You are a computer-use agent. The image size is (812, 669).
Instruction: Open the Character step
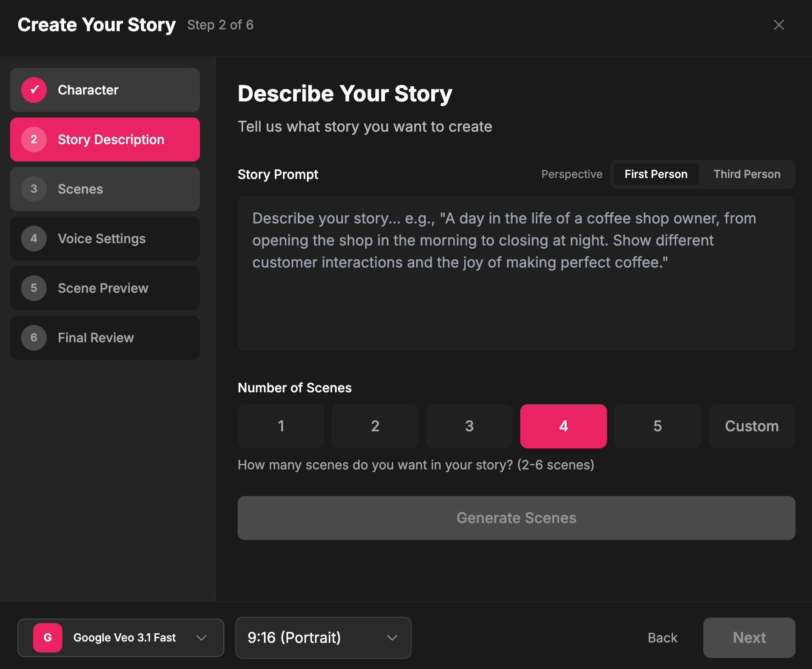tap(105, 90)
